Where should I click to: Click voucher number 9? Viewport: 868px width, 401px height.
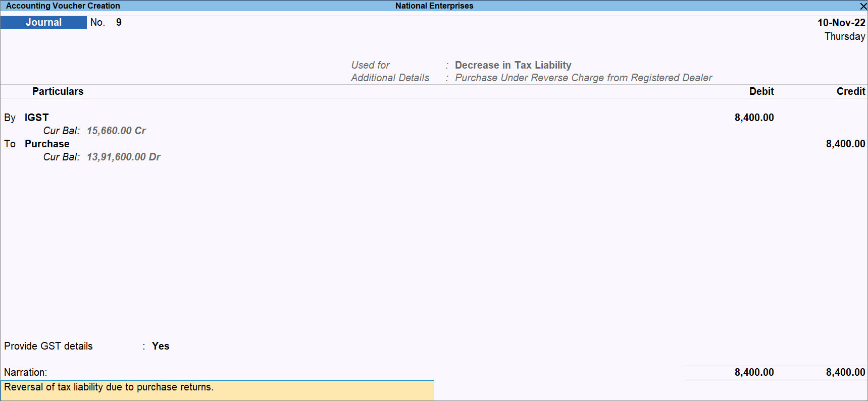(x=119, y=22)
